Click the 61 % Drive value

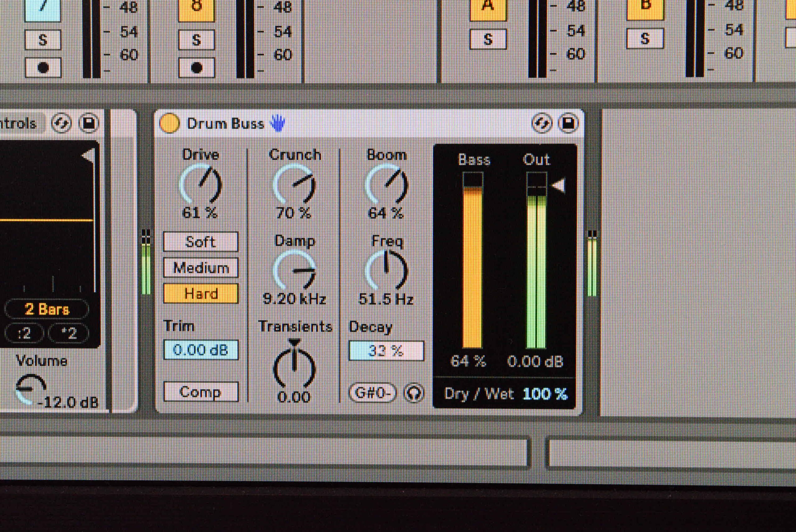click(x=200, y=213)
